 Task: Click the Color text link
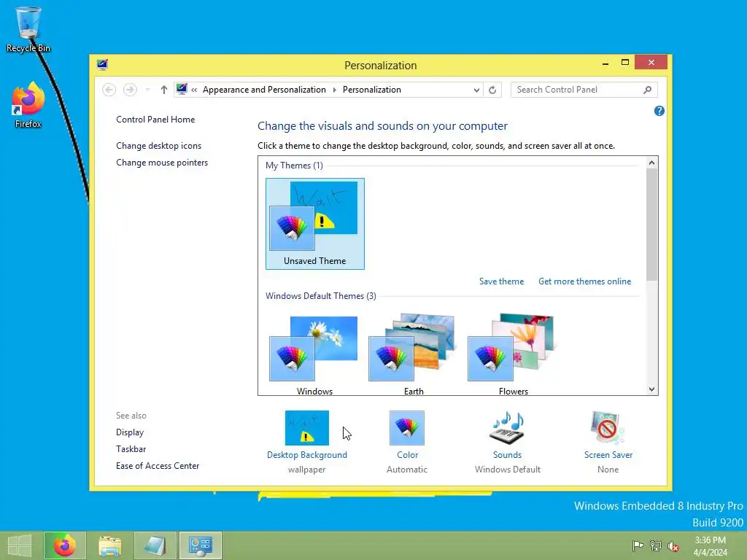click(x=407, y=455)
